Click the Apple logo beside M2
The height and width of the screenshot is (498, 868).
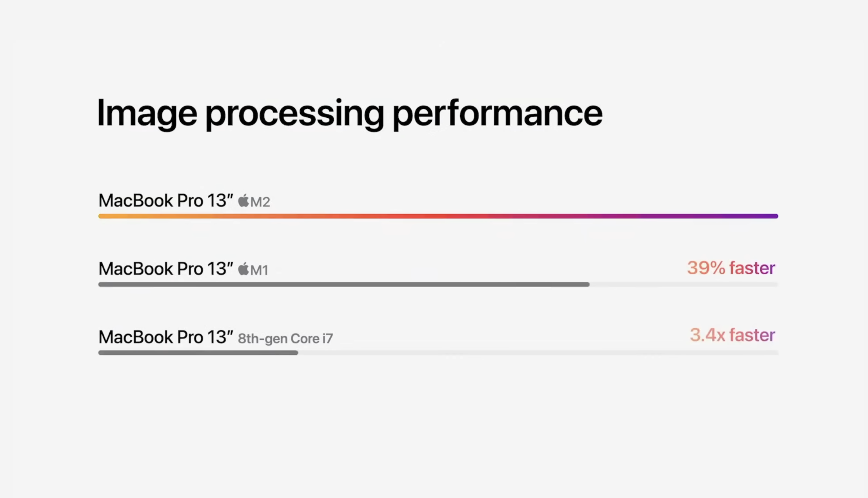(243, 201)
